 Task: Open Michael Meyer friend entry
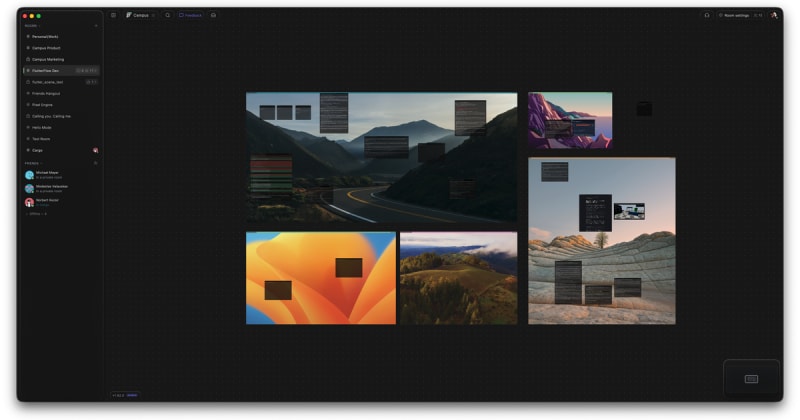point(61,175)
